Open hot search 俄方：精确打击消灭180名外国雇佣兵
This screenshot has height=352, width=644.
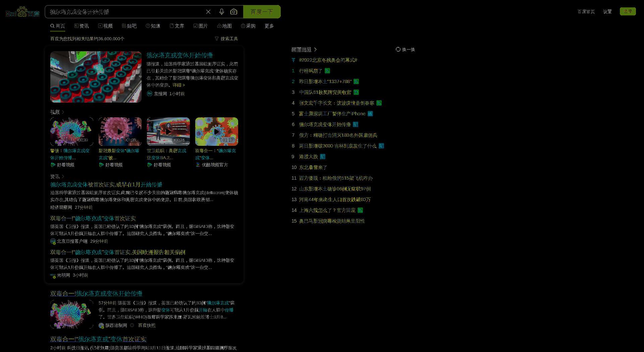pos(338,135)
